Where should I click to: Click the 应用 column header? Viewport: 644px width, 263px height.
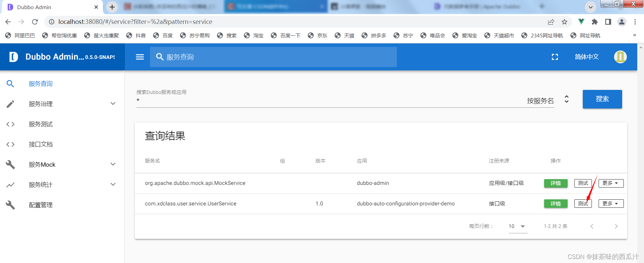click(x=362, y=161)
